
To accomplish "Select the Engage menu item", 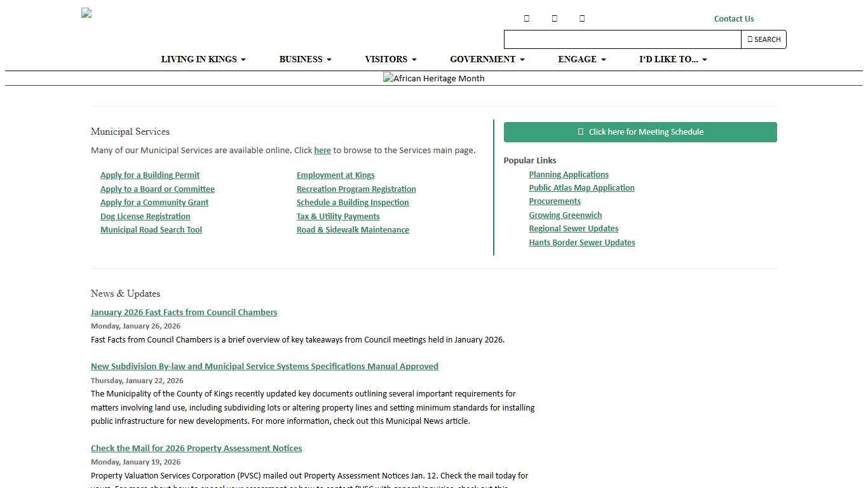I will click(x=581, y=59).
